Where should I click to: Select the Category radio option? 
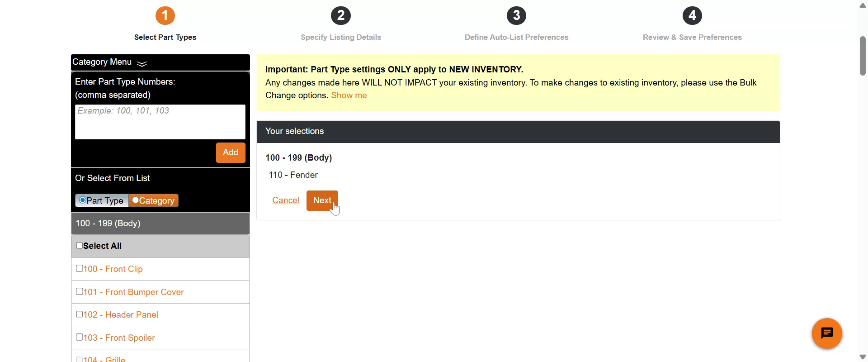pos(135,200)
